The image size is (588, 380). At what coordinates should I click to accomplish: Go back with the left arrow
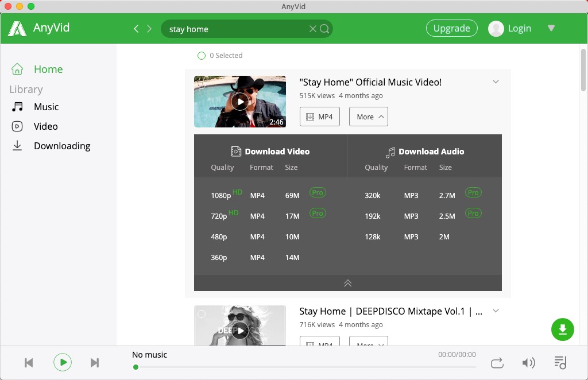[x=136, y=29]
